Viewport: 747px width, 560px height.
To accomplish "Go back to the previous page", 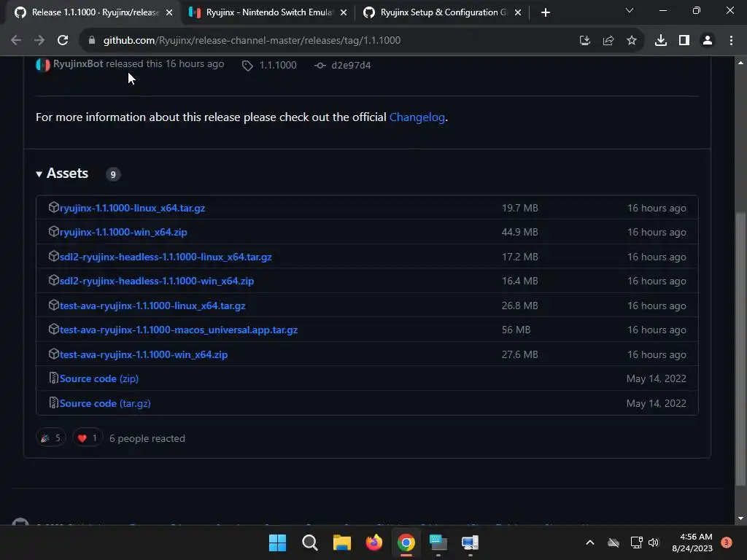I will coord(16,41).
